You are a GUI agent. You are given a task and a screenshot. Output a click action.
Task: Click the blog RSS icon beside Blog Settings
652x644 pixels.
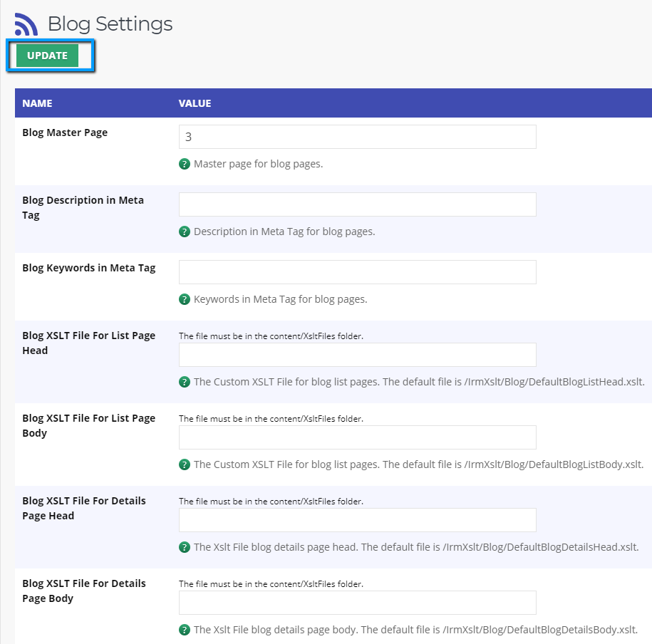[x=26, y=24]
